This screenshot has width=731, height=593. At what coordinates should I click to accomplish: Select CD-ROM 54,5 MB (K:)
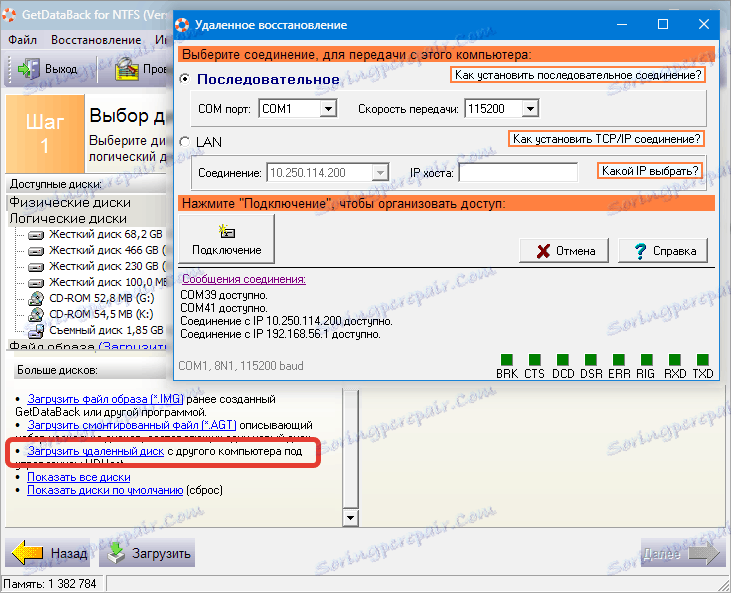point(101,314)
